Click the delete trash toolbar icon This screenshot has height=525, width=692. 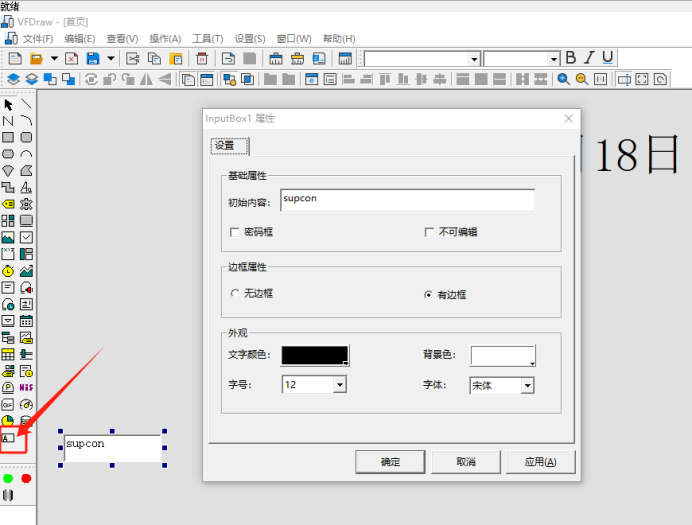click(202, 58)
